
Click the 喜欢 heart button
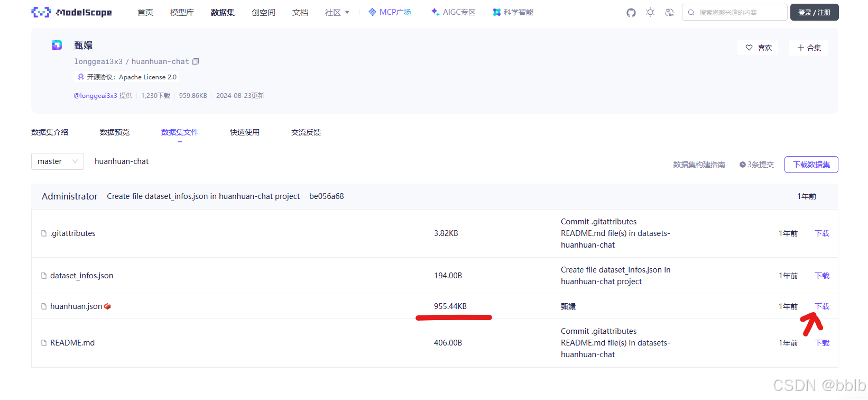tap(758, 48)
